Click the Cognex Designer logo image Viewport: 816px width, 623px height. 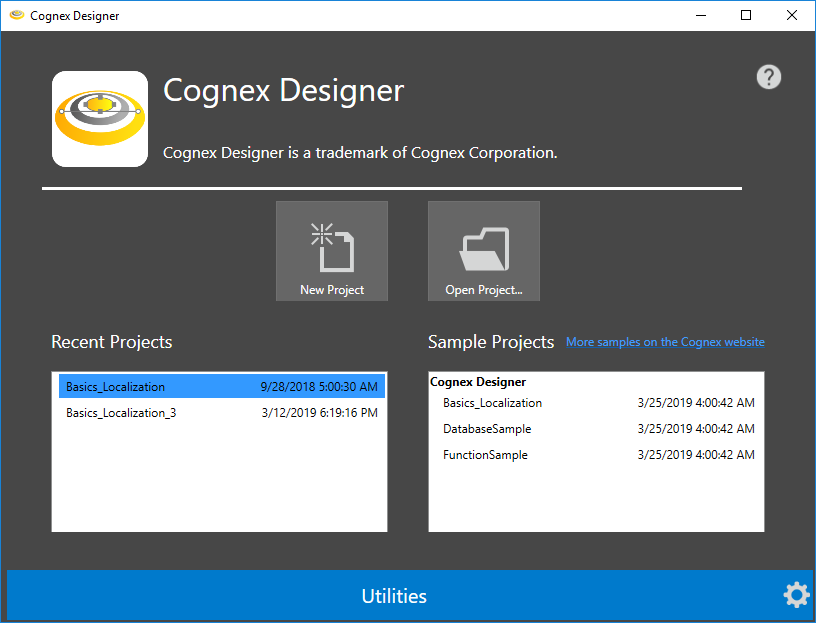click(x=100, y=119)
